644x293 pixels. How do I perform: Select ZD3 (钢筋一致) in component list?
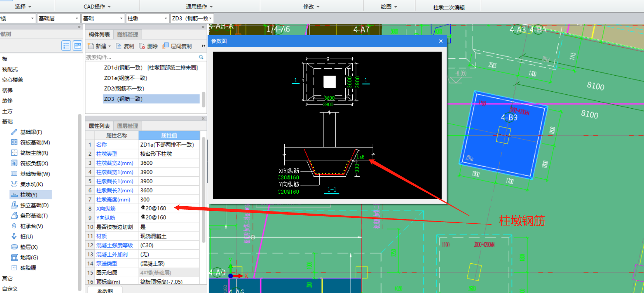pos(151,99)
